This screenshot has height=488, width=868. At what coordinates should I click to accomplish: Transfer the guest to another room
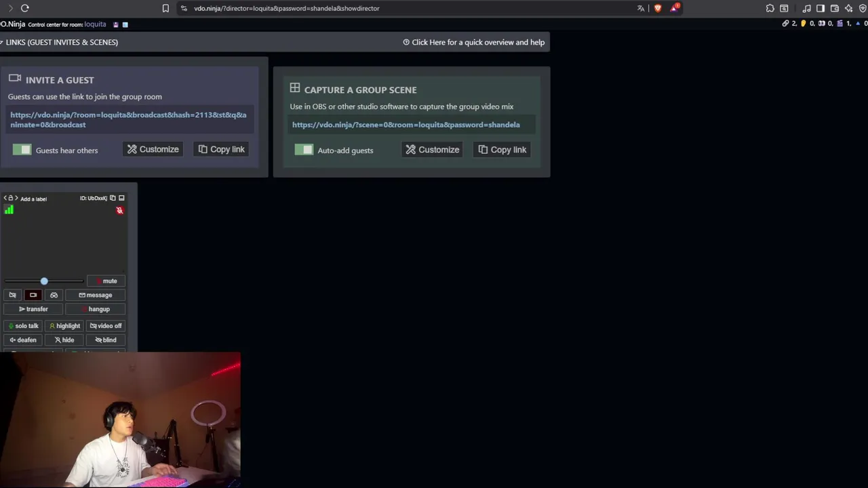click(33, 309)
